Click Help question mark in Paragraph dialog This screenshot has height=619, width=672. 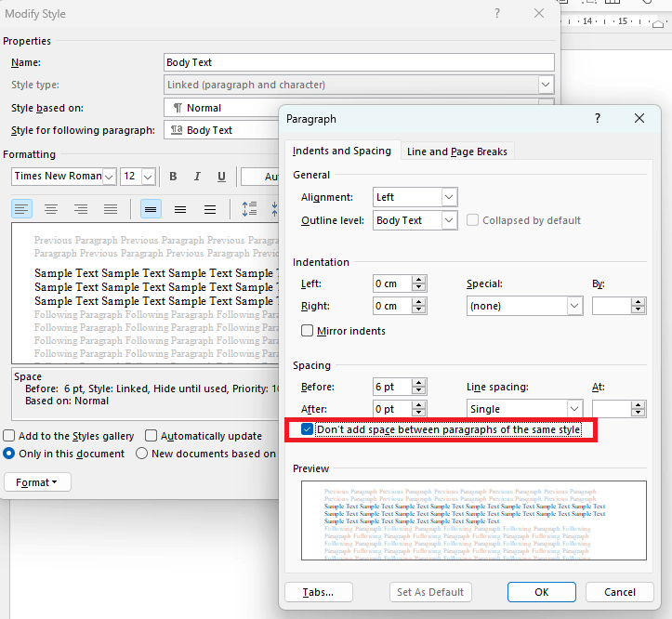tap(598, 118)
